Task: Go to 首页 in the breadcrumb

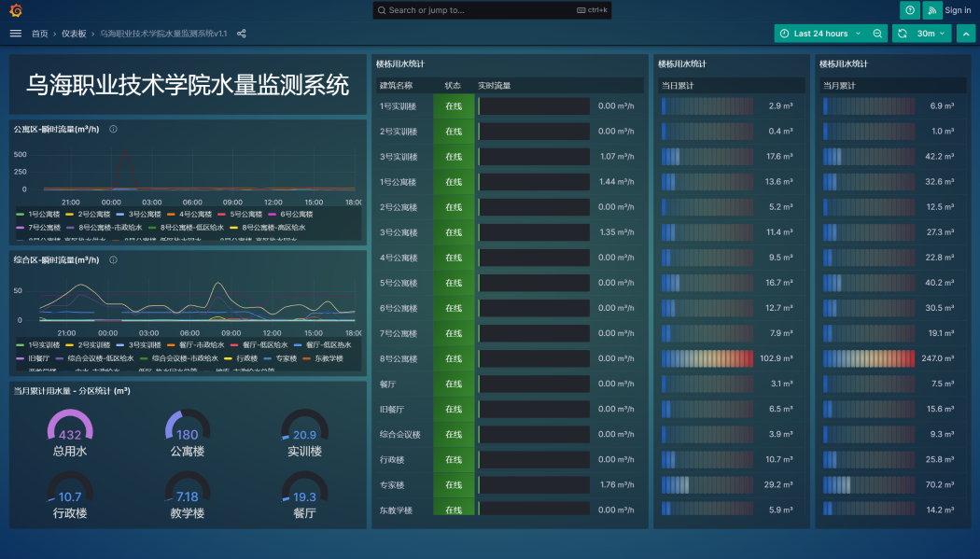Action: tap(39, 34)
